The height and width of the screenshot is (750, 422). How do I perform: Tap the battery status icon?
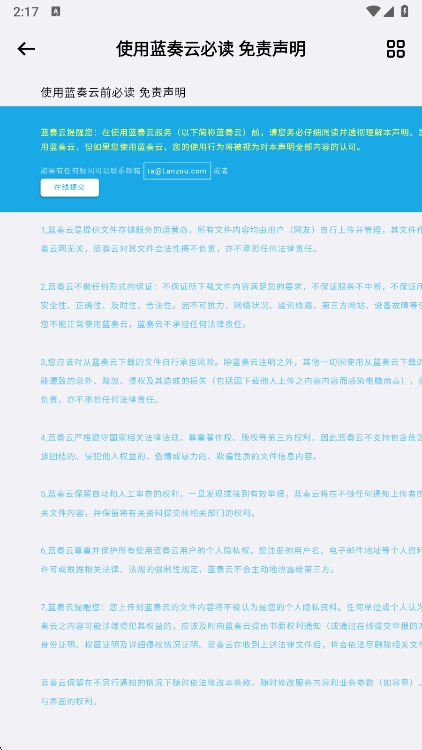point(405,11)
